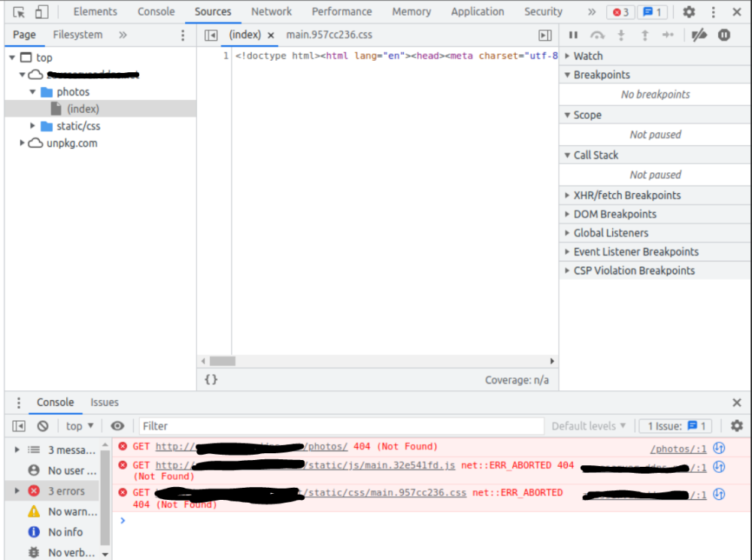Toggle deactivate breakpoints icon

[x=699, y=35]
